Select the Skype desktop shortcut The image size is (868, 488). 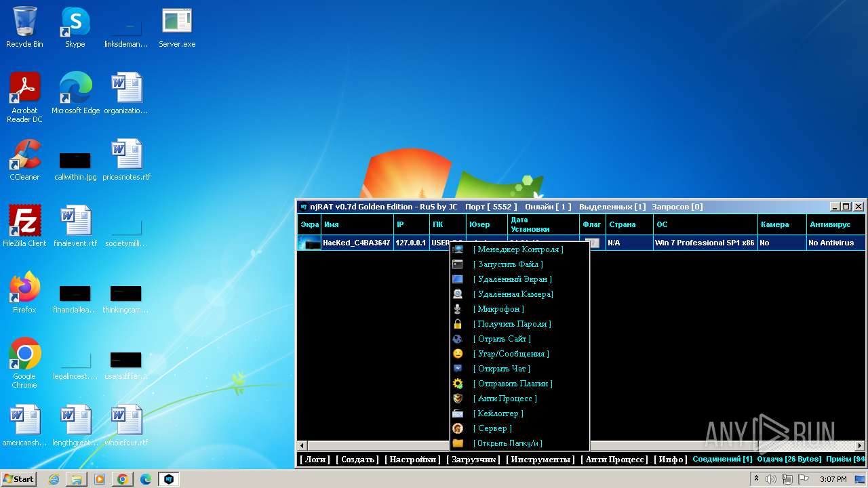pos(75,27)
